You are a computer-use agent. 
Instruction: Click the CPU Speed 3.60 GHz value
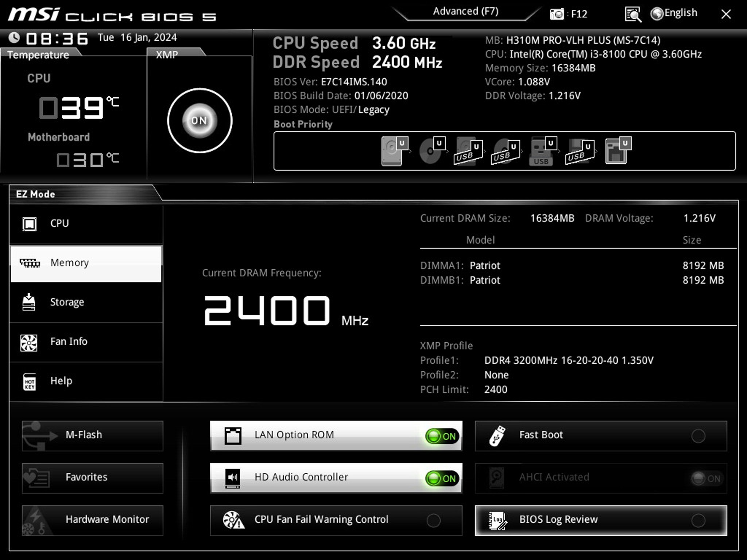coord(404,43)
